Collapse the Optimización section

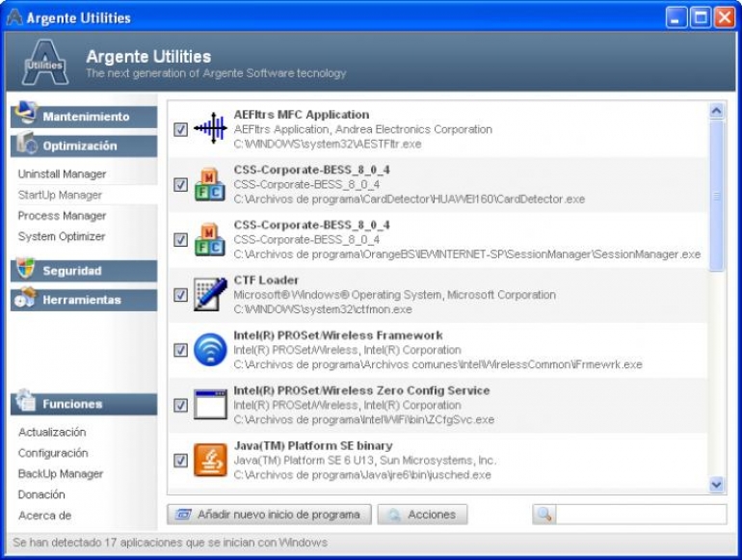(84, 146)
